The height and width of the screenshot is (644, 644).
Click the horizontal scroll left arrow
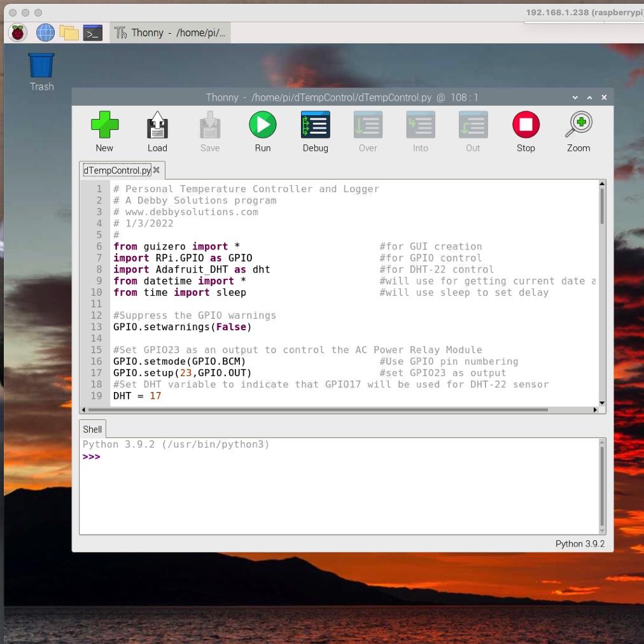[x=84, y=409]
